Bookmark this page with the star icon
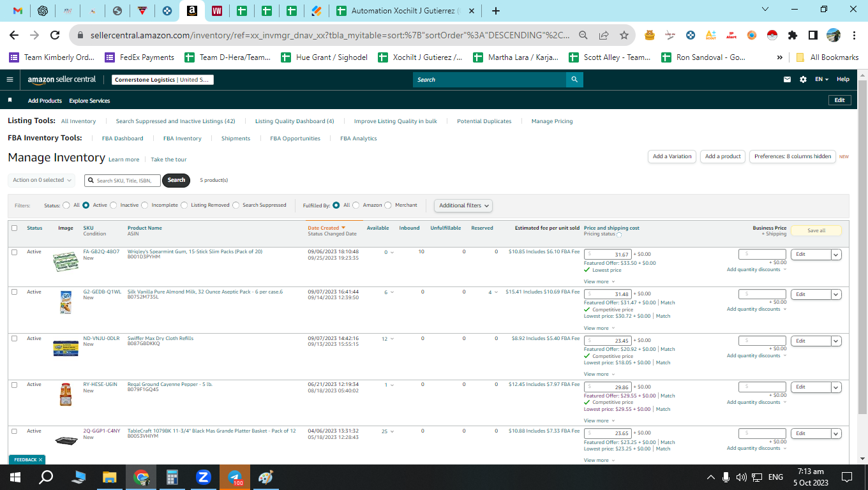The image size is (868, 490). pos(624,35)
